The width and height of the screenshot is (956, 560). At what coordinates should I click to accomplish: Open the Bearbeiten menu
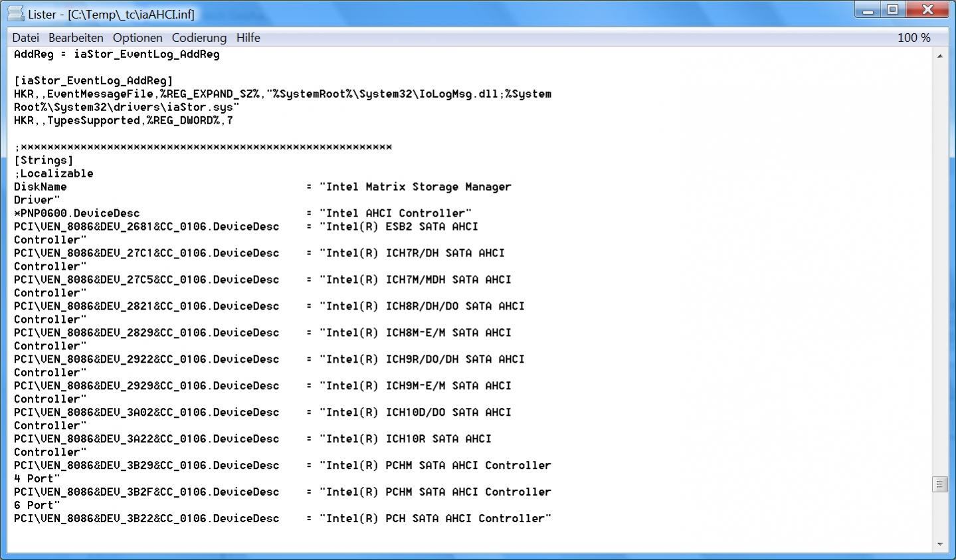76,38
